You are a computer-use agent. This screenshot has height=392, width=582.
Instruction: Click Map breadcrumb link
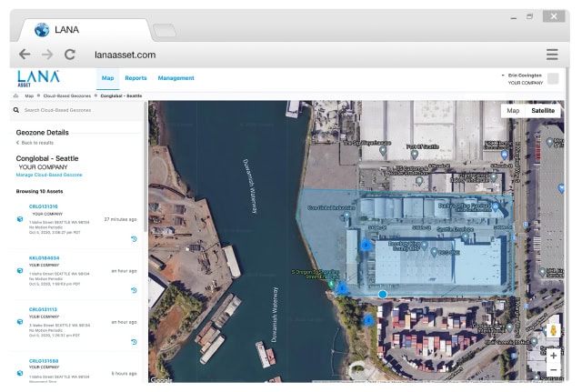click(x=29, y=95)
